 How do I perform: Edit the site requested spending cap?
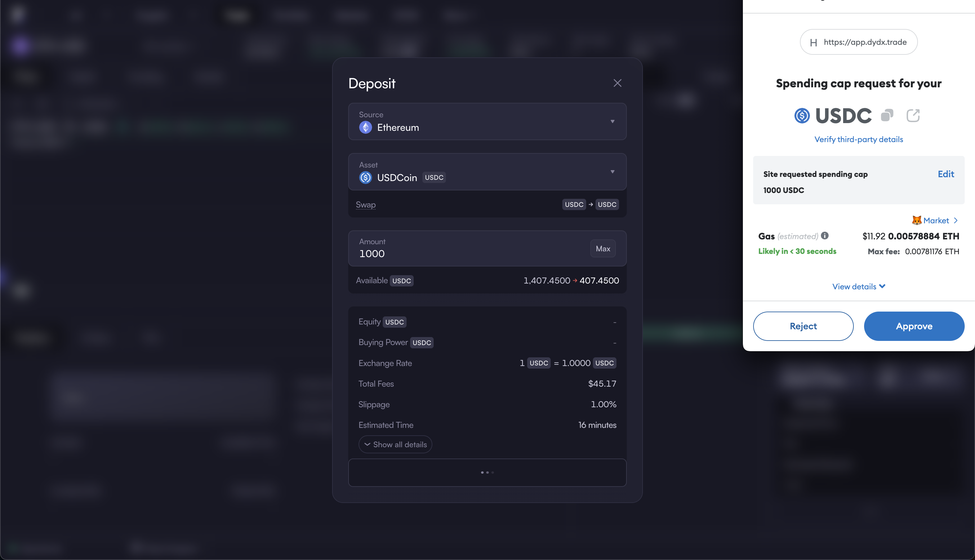point(945,174)
